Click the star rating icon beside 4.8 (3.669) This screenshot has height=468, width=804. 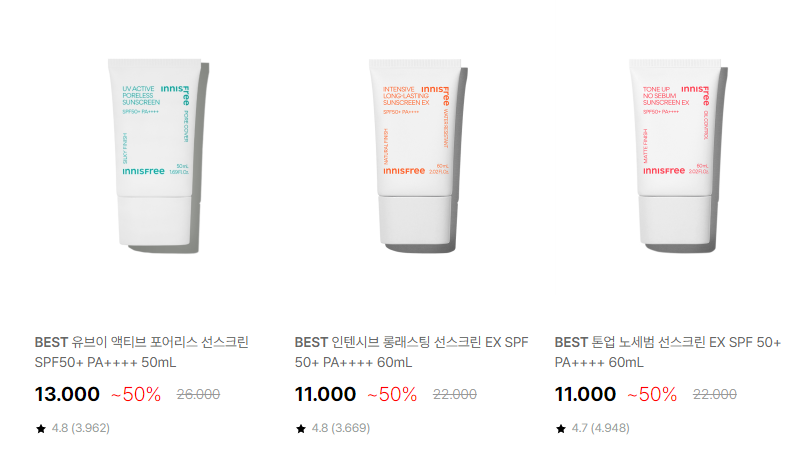[301, 429]
